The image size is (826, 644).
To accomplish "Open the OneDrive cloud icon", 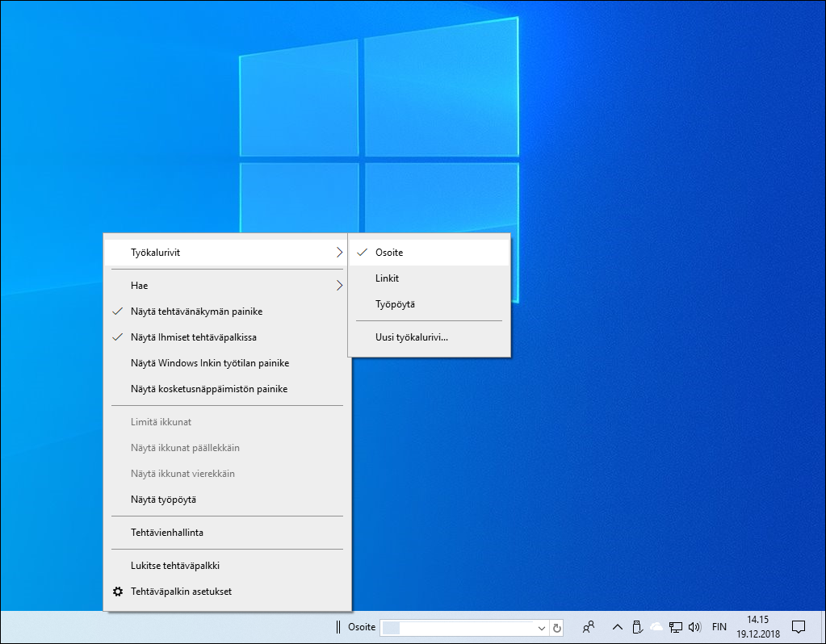I will click(656, 627).
